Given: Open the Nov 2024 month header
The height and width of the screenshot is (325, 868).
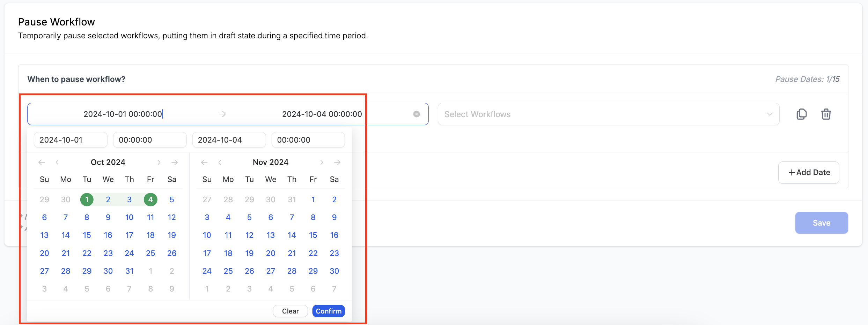Looking at the screenshot, I should tap(271, 162).
